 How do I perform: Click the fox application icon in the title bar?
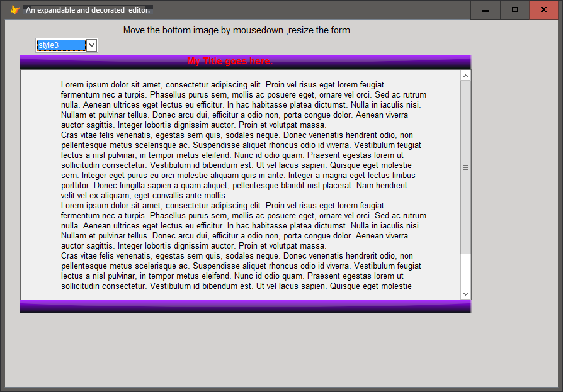[x=14, y=9]
